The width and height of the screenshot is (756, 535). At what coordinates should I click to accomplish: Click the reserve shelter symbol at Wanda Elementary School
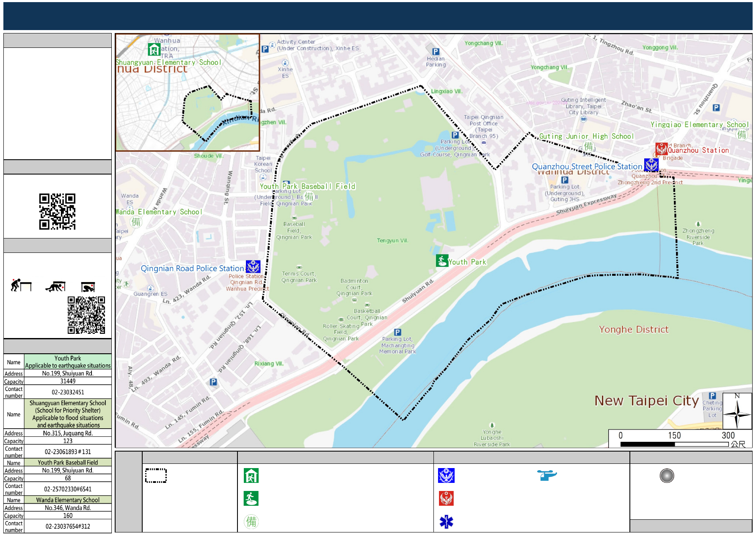point(136,222)
